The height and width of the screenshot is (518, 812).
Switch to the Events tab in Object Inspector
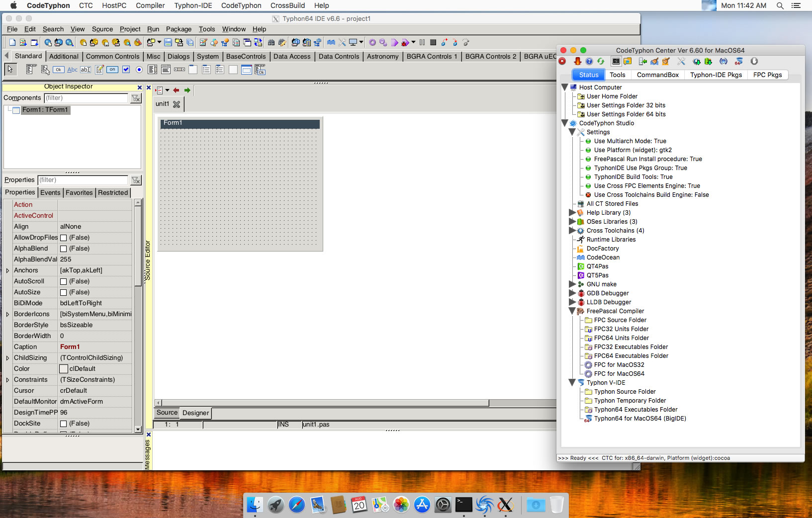50,192
